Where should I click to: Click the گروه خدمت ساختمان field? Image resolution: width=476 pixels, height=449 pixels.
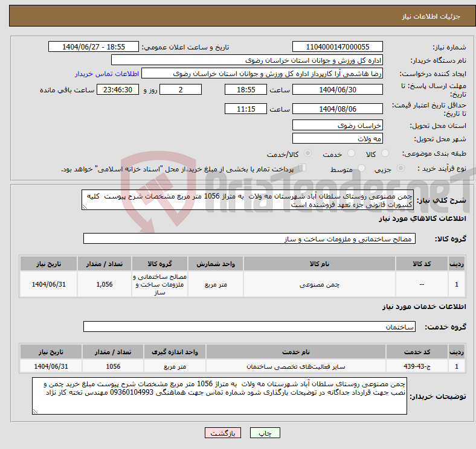point(249,326)
